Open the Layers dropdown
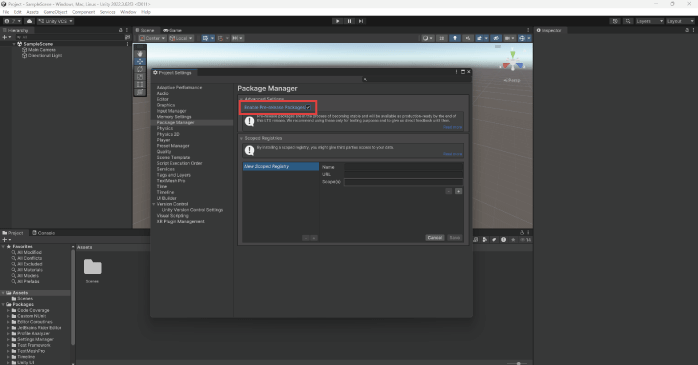This screenshot has width=698, height=365. click(649, 21)
